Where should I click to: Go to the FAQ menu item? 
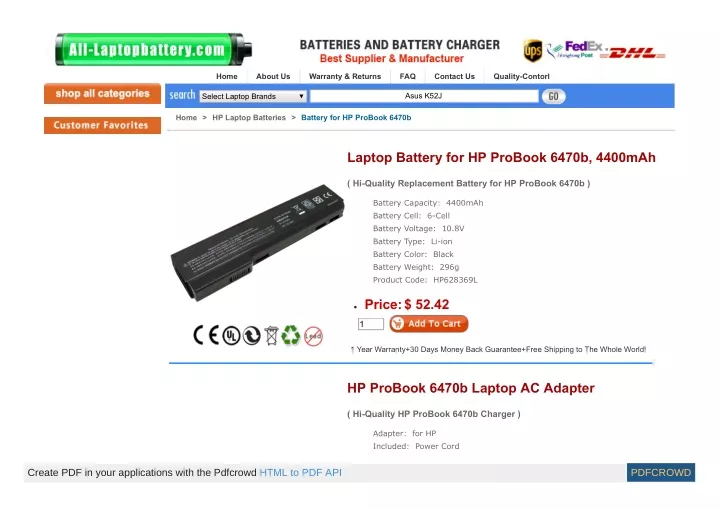[x=407, y=76]
